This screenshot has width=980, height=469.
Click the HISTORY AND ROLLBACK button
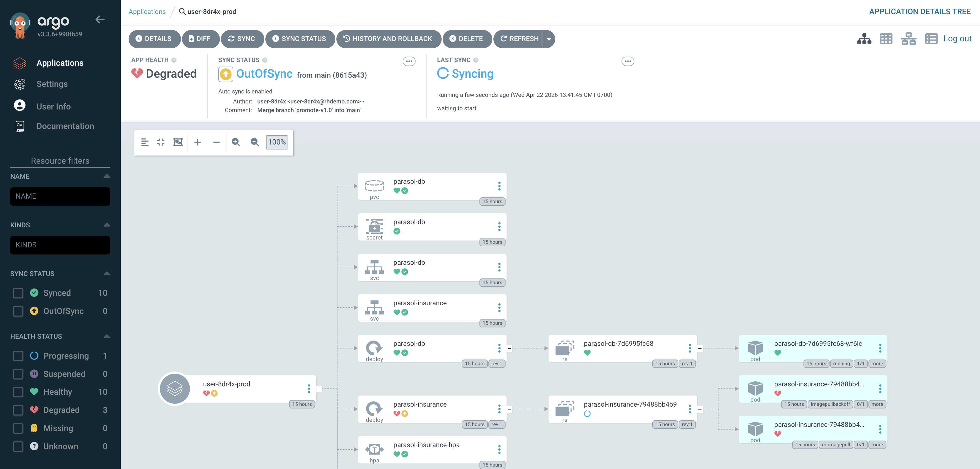pos(388,39)
